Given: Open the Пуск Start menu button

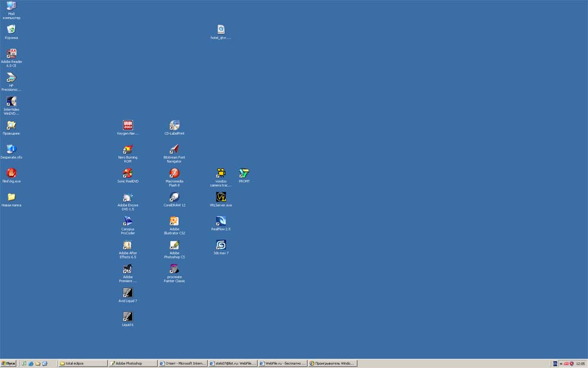Looking at the screenshot, I should (9, 364).
